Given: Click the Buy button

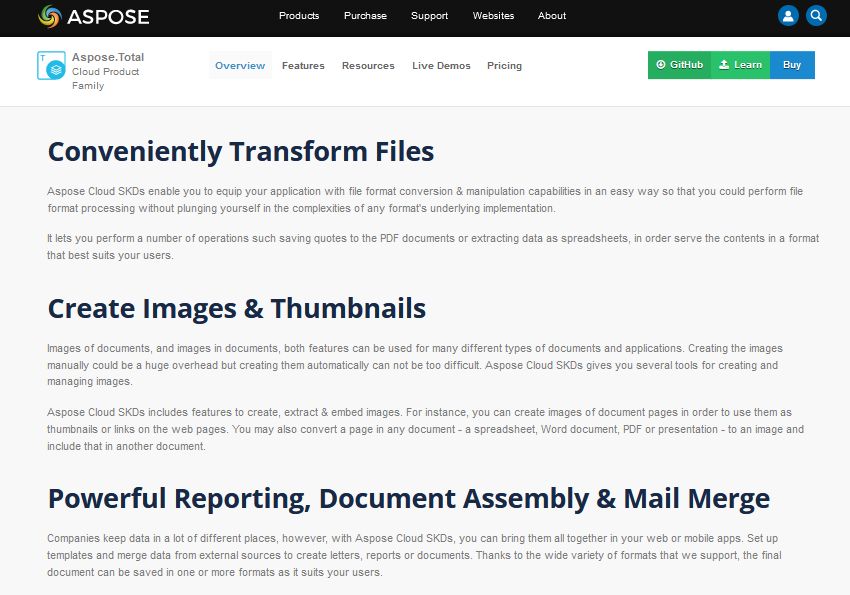Looking at the screenshot, I should (792, 64).
